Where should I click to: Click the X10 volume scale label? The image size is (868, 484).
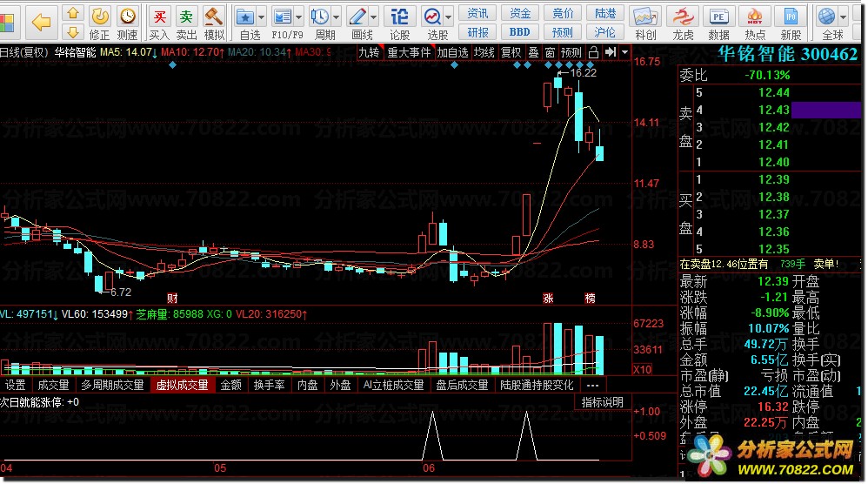[x=642, y=369]
